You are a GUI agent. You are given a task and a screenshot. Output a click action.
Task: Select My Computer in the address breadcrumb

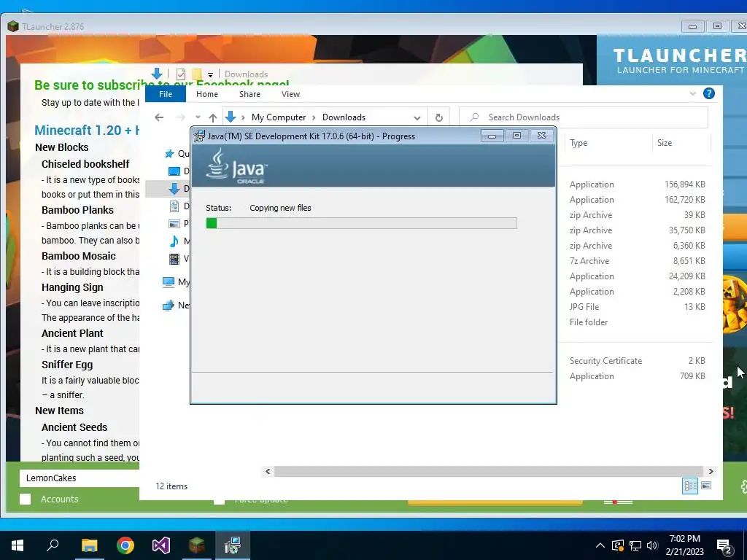279,117
